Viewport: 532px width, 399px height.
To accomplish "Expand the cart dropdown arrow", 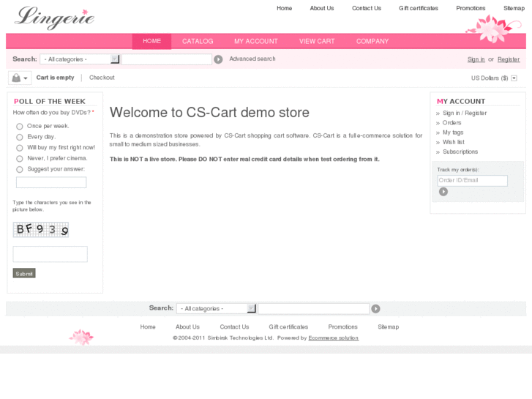I will pos(26,78).
